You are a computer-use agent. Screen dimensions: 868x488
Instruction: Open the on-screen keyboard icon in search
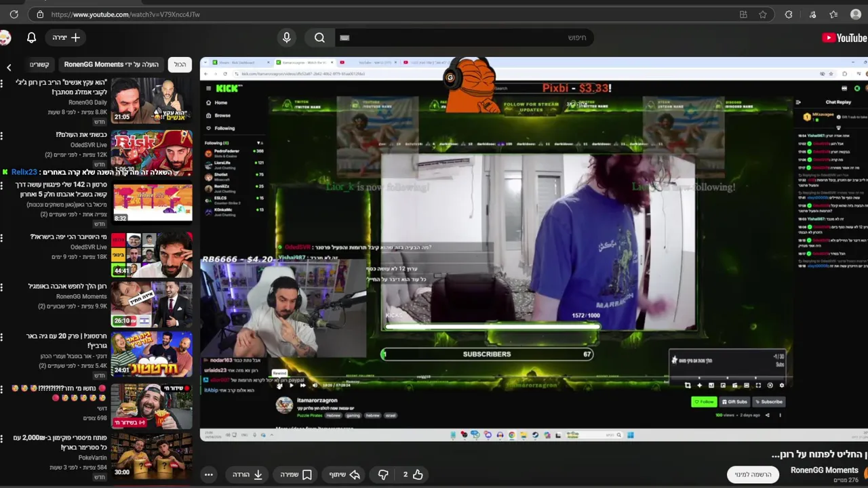344,38
